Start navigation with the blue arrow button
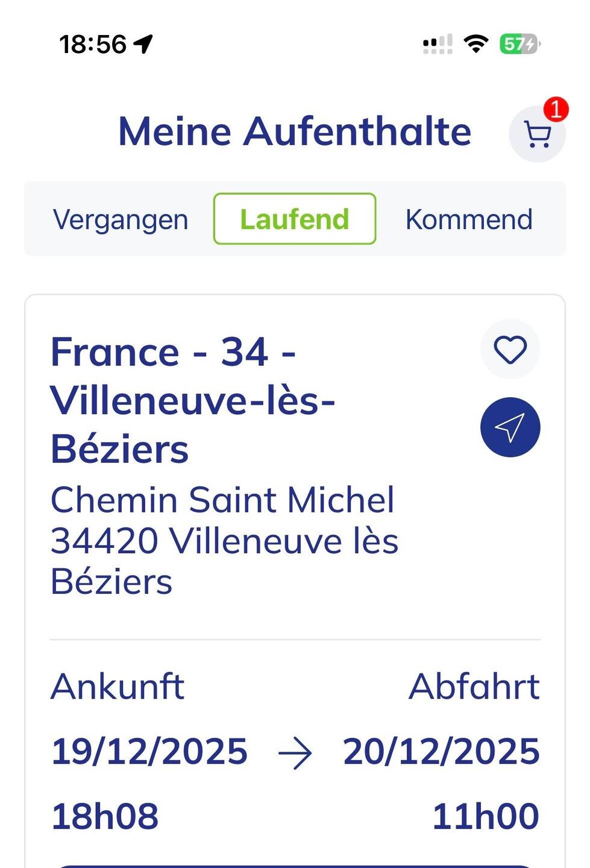Screen dimensions: 590x868 pos(510,427)
